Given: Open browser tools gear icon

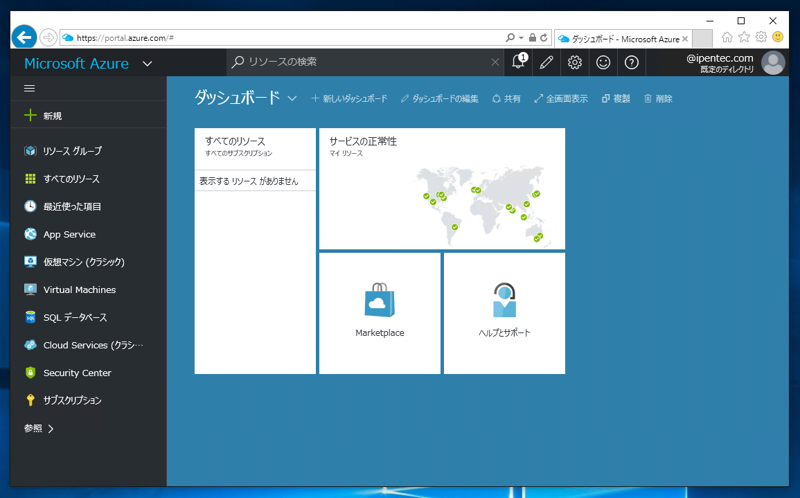Looking at the screenshot, I should pyautogui.click(x=761, y=37).
